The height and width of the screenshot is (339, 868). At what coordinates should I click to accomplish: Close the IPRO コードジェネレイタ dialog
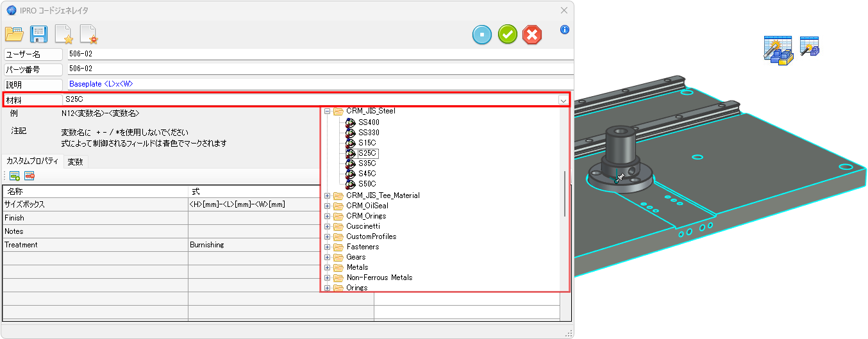pos(564,10)
